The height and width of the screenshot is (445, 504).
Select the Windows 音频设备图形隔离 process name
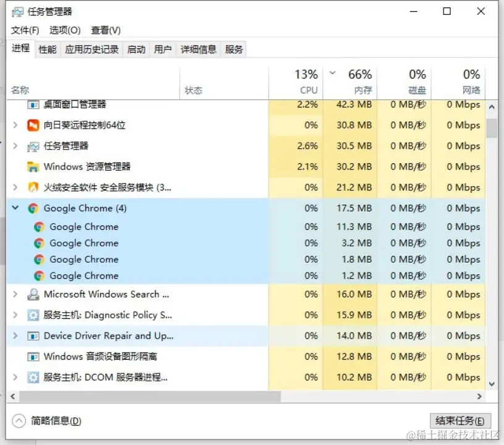pyautogui.click(x=100, y=357)
